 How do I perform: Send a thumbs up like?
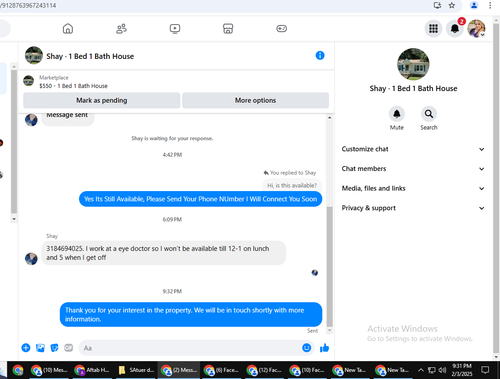click(x=324, y=348)
